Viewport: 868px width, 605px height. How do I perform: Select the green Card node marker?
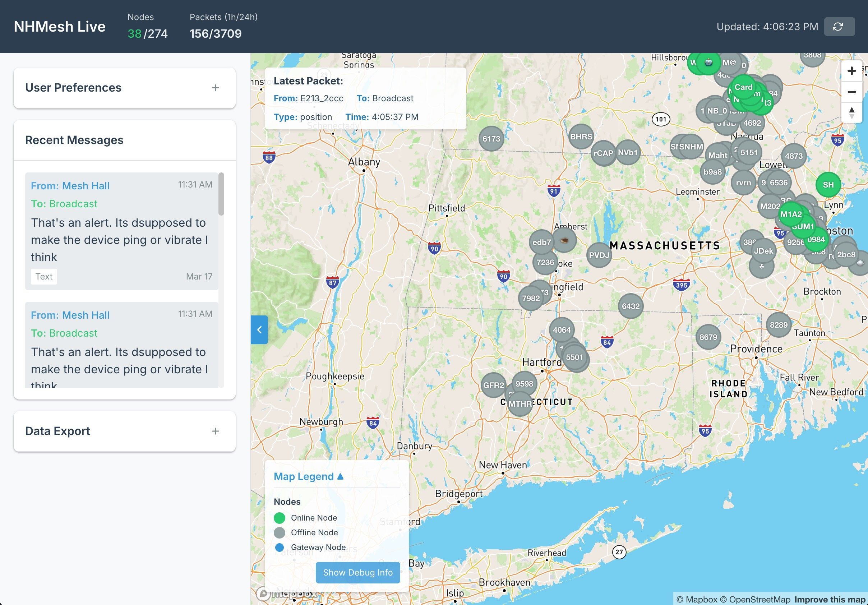pyautogui.click(x=743, y=87)
